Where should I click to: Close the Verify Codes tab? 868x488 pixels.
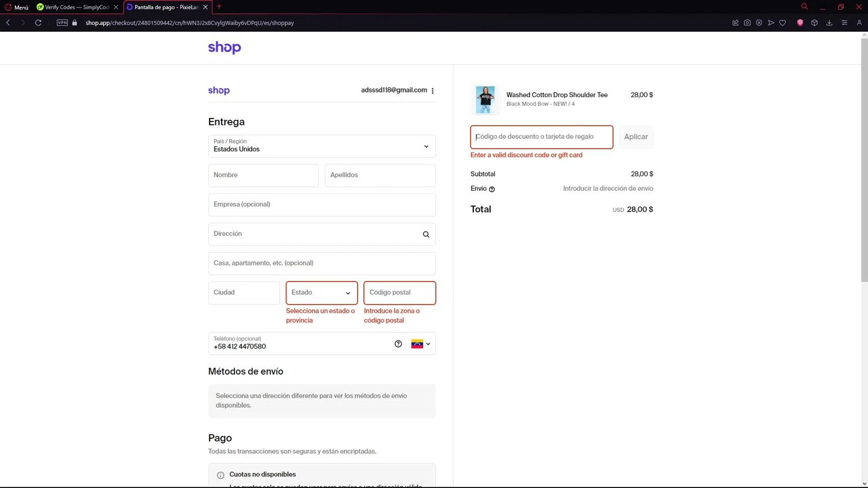116,7
